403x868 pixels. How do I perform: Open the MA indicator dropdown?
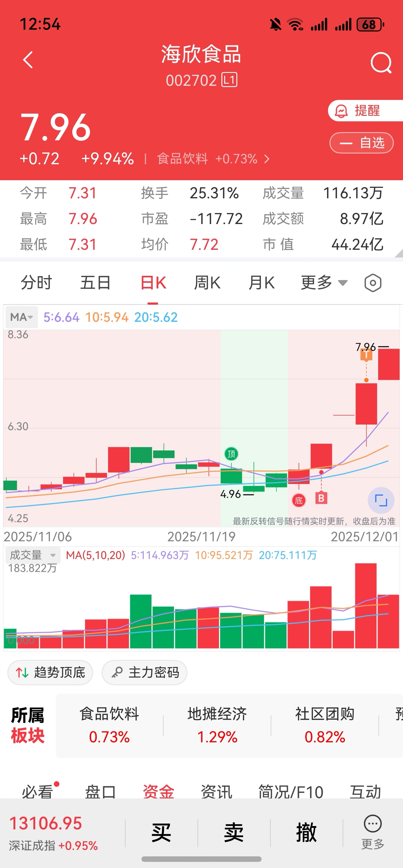21,317
